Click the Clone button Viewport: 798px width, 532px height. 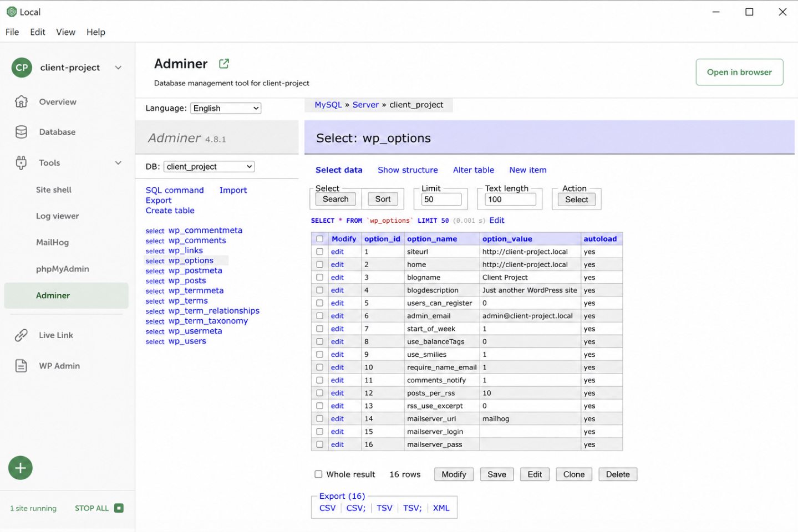click(x=574, y=474)
